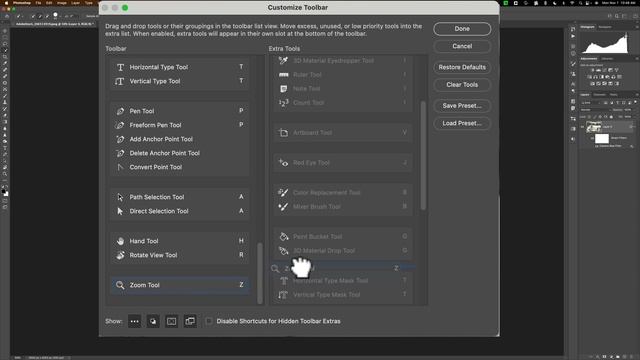Select the Rotate View Tool icon
640x360 pixels.
tap(120, 255)
